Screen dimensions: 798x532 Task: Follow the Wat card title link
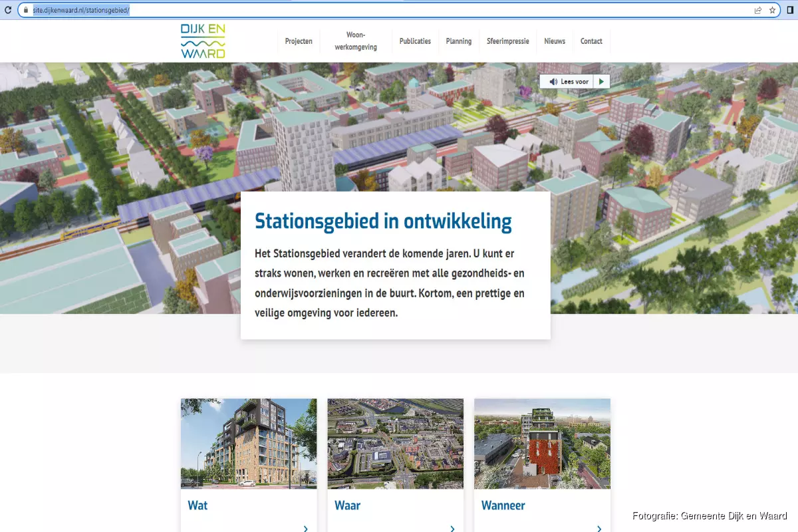(198, 505)
